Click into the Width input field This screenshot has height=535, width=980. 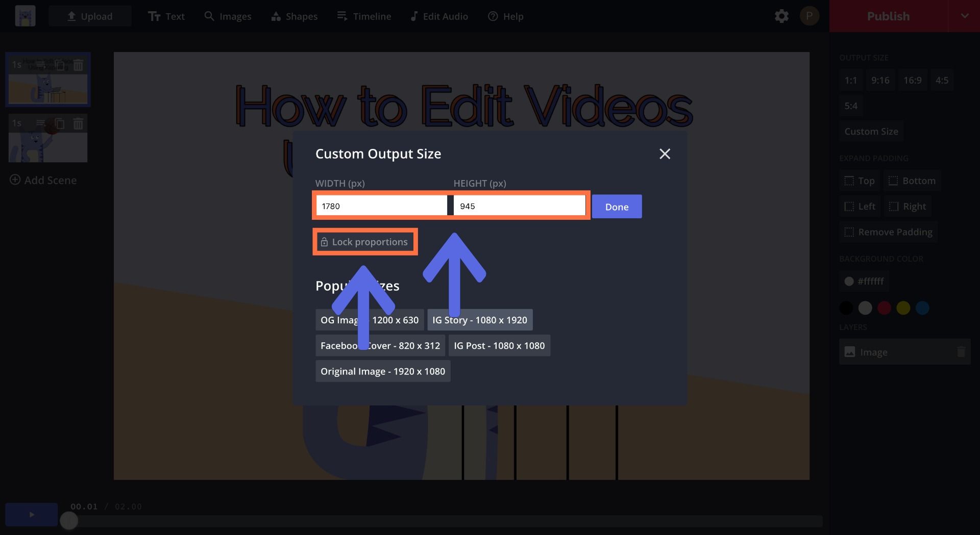click(381, 206)
